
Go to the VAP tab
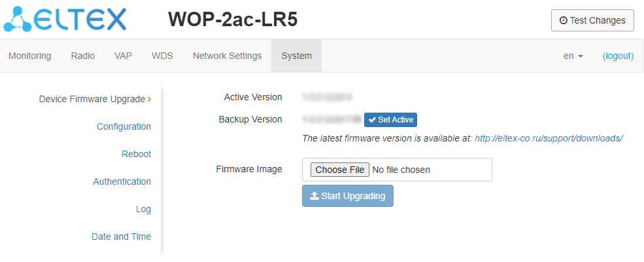click(123, 56)
